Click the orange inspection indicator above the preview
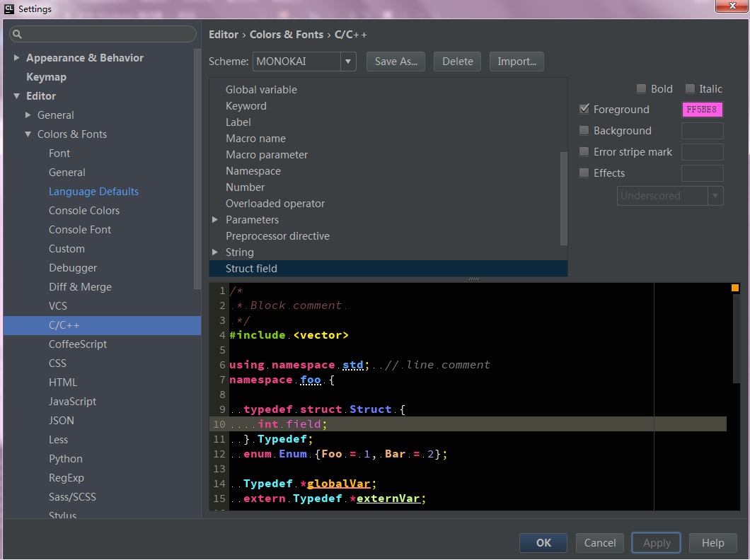 click(734, 288)
